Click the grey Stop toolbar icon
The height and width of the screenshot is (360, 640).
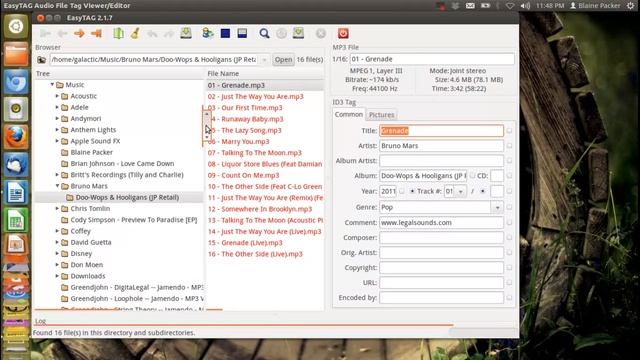[321, 33]
